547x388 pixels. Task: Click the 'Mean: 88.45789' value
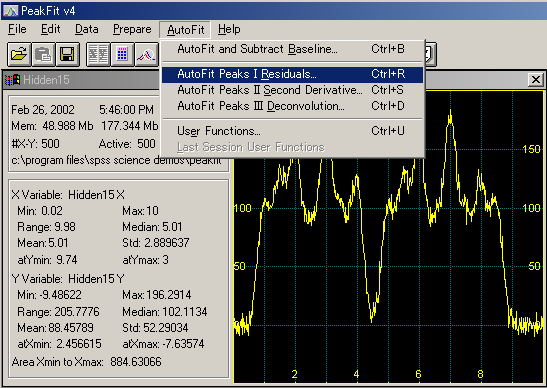55,328
